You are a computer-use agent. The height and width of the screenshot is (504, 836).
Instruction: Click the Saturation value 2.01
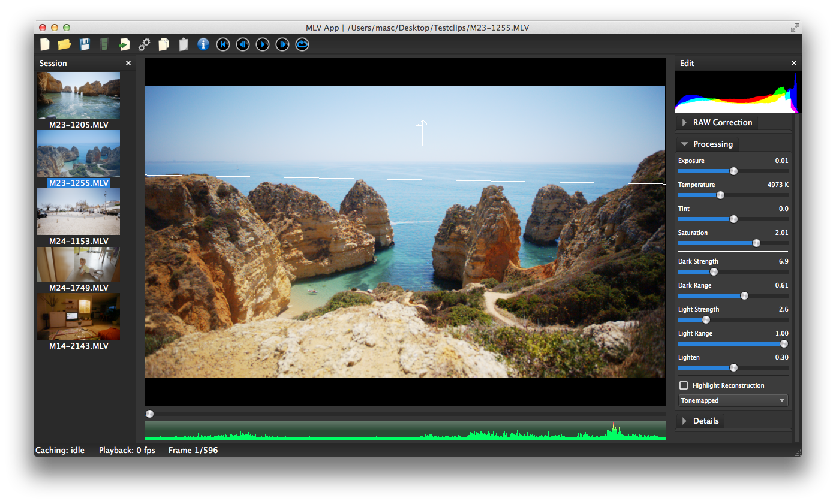[x=781, y=233]
